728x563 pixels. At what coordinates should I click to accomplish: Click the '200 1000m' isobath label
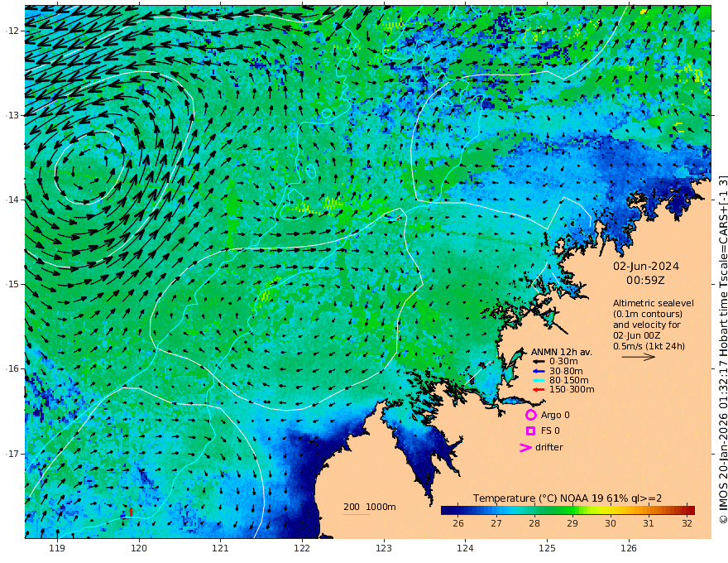click(x=370, y=507)
